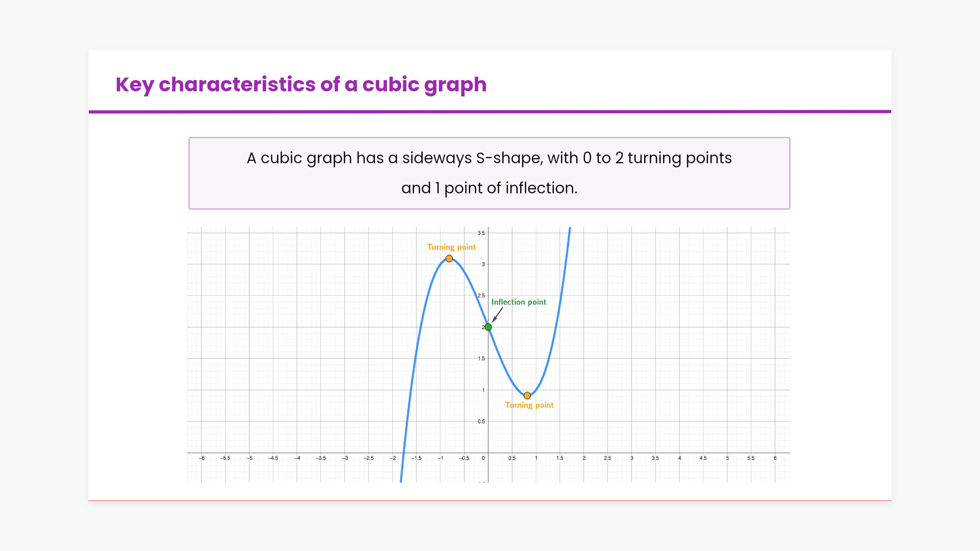Viewport: 980px width, 551px height.
Task: Click the slide title about cubic graph characteristics
Action: (x=301, y=85)
